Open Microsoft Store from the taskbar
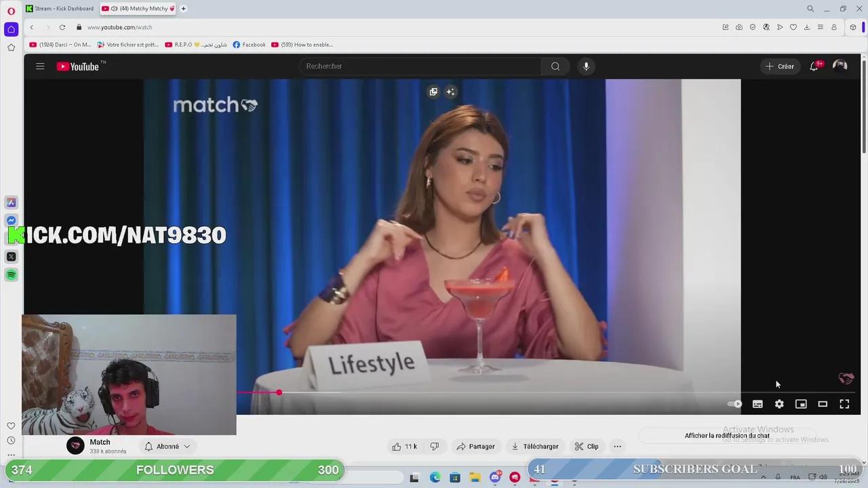This screenshot has height=488, width=868. 455,478
